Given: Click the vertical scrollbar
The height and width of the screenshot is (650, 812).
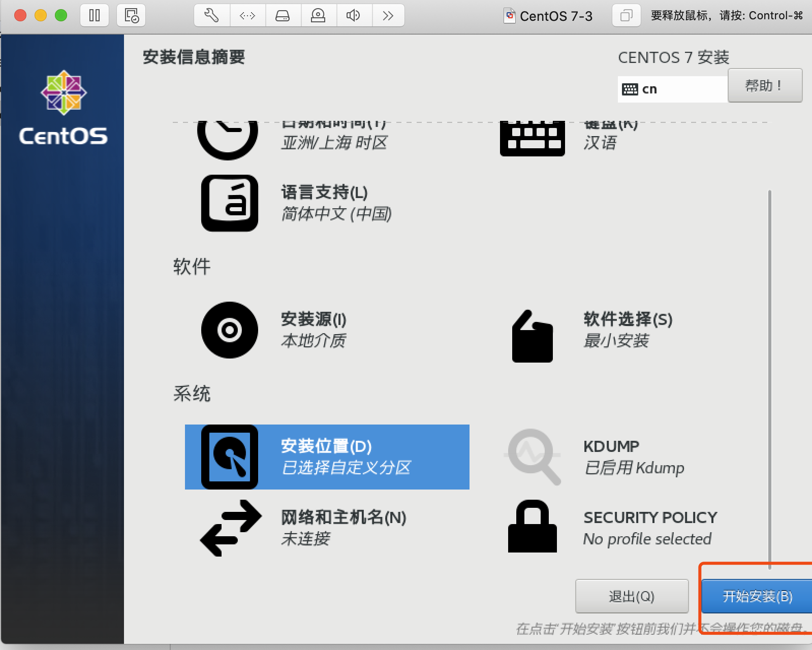Looking at the screenshot, I should click(770, 380).
